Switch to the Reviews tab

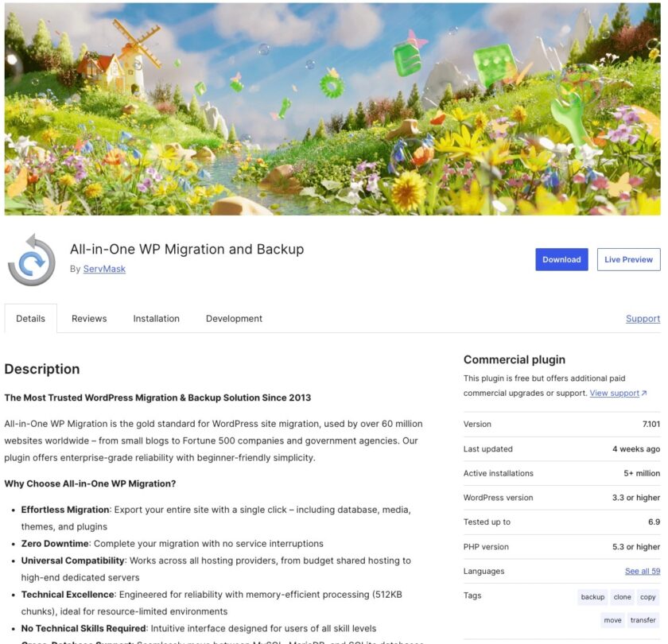click(89, 318)
